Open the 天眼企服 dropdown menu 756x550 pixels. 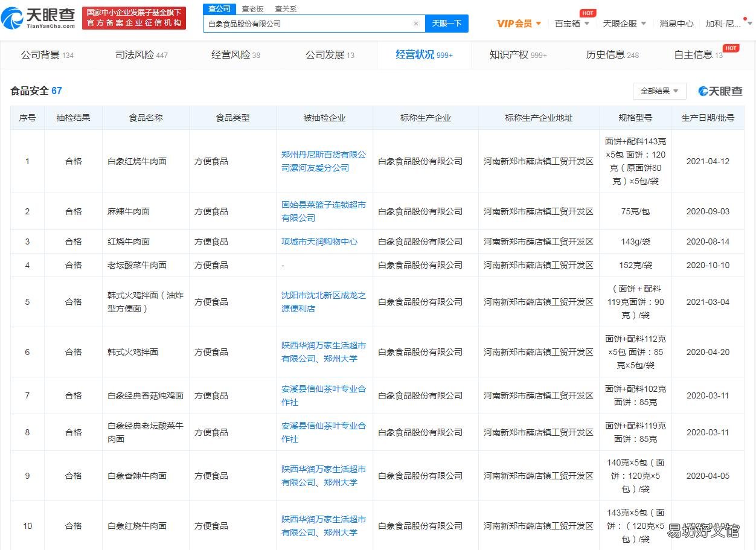624,24
